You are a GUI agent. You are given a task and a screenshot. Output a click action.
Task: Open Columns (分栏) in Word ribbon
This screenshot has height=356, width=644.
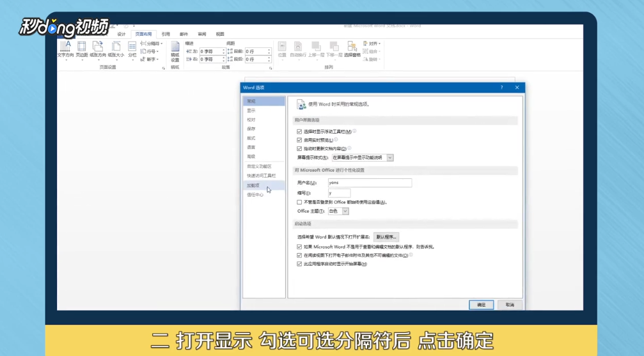point(132,49)
